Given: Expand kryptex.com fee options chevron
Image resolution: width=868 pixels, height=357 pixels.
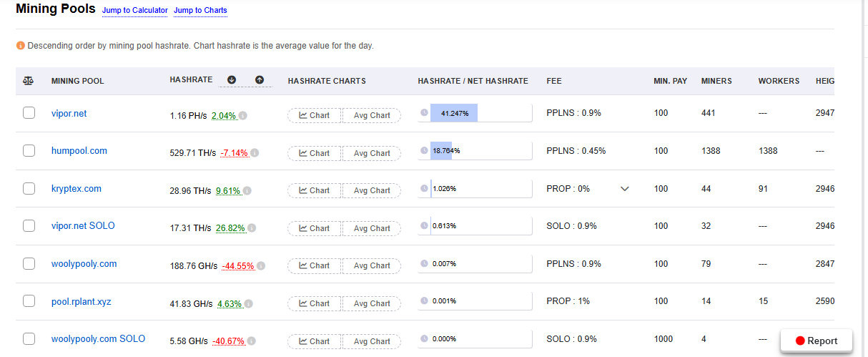Looking at the screenshot, I should coord(624,189).
